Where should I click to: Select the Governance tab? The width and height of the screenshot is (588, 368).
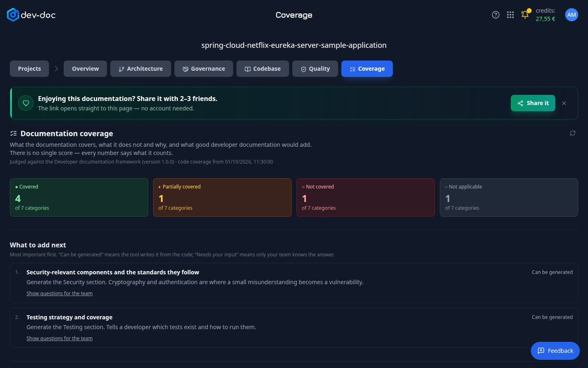tap(204, 69)
